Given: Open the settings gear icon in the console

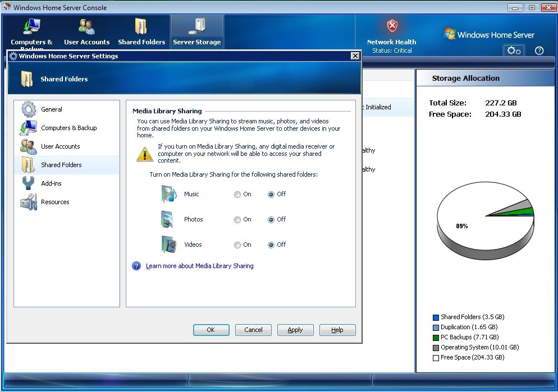Looking at the screenshot, I should (x=514, y=50).
